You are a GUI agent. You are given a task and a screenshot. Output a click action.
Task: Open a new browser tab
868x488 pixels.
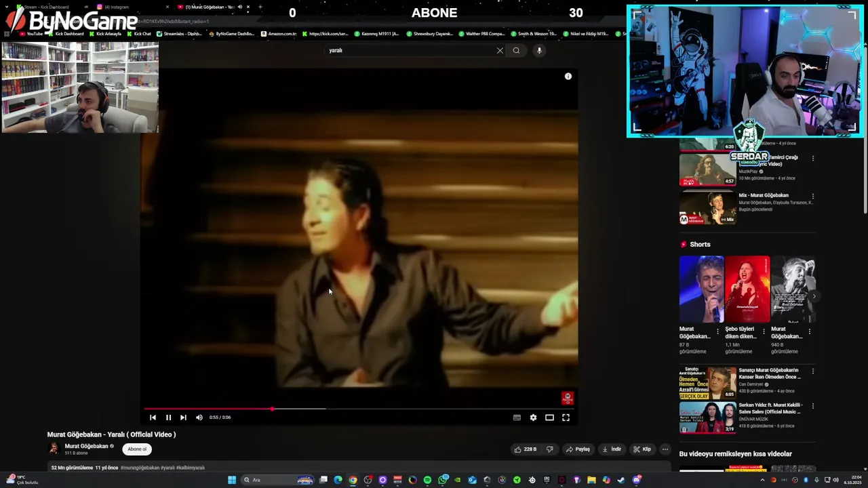click(x=260, y=7)
